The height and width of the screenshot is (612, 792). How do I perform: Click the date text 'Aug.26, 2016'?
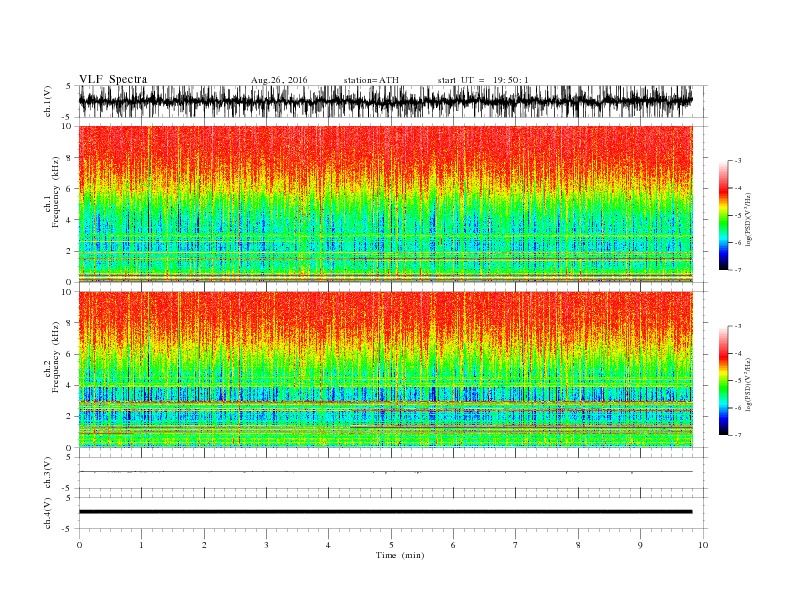point(279,80)
